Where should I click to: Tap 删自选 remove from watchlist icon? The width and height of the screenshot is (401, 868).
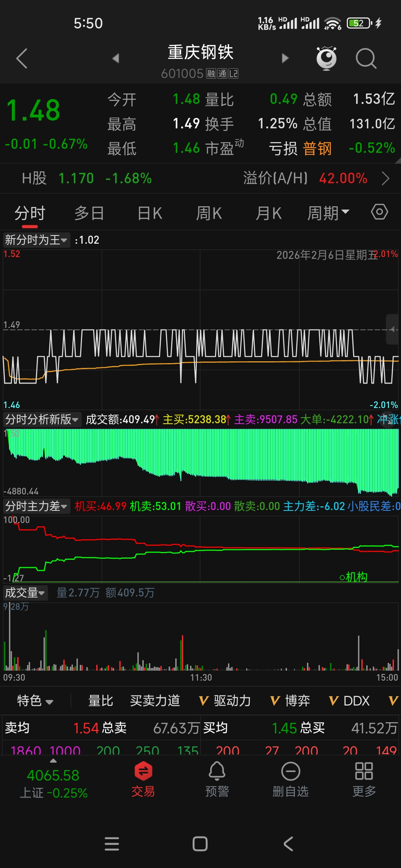[291, 779]
